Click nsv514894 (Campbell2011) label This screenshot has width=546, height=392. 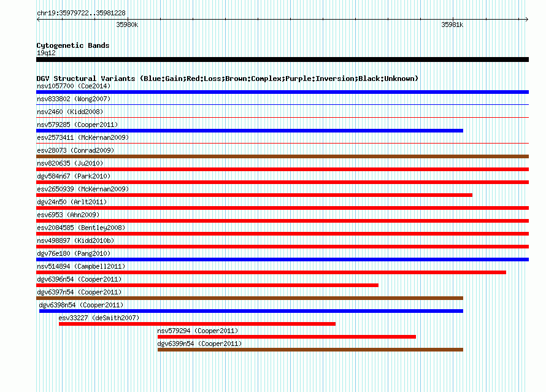click(81, 266)
